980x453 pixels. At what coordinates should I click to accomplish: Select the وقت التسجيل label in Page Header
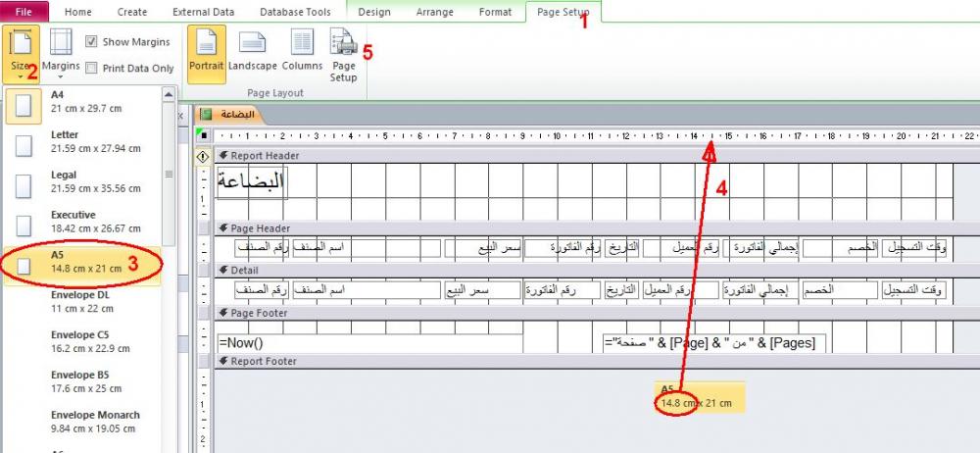(x=914, y=248)
